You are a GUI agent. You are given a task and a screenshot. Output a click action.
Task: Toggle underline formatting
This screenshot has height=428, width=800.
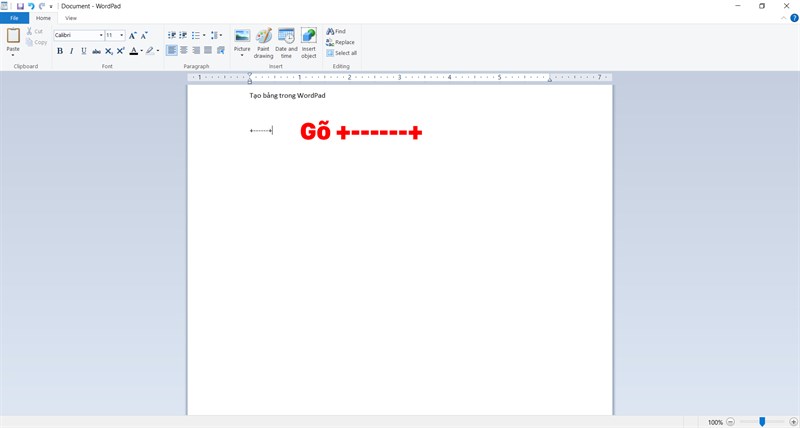coord(84,51)
